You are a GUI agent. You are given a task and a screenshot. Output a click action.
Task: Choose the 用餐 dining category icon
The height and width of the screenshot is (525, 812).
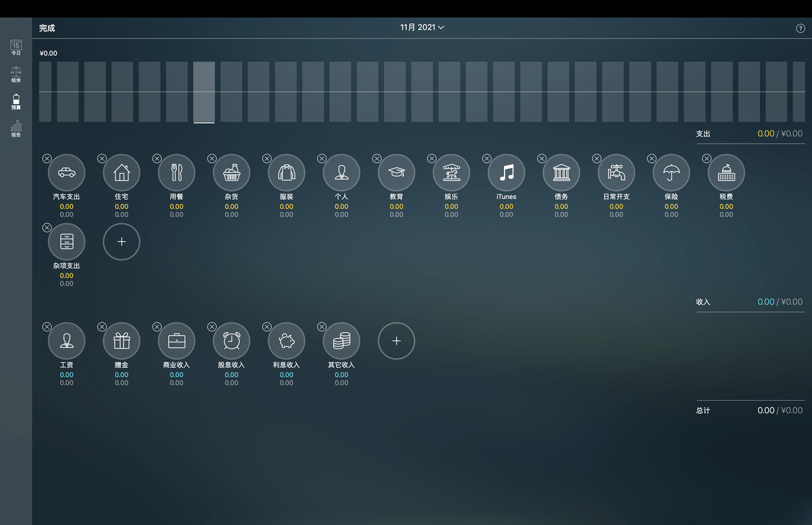[176, 173]
